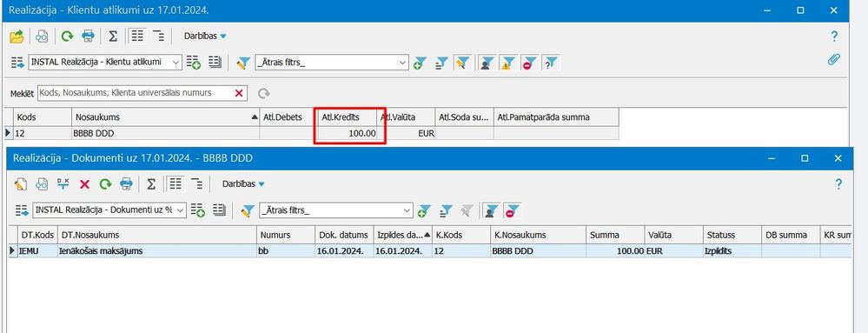868x333 pixels.
Task: Click filter list icon in Klientu atlikumi window
Action: (x=441, y=63)
